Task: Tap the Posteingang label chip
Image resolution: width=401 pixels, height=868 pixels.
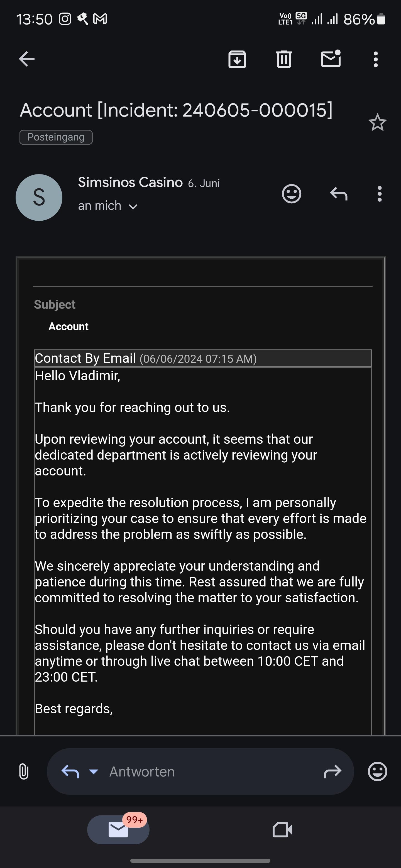Action: pos(56,137)
